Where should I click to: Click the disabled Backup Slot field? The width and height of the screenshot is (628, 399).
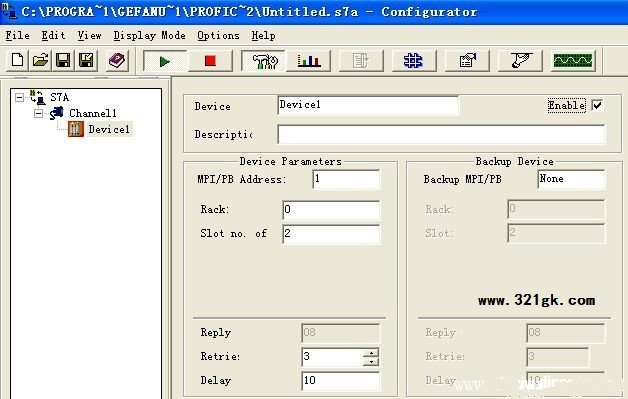pos(556,234)
